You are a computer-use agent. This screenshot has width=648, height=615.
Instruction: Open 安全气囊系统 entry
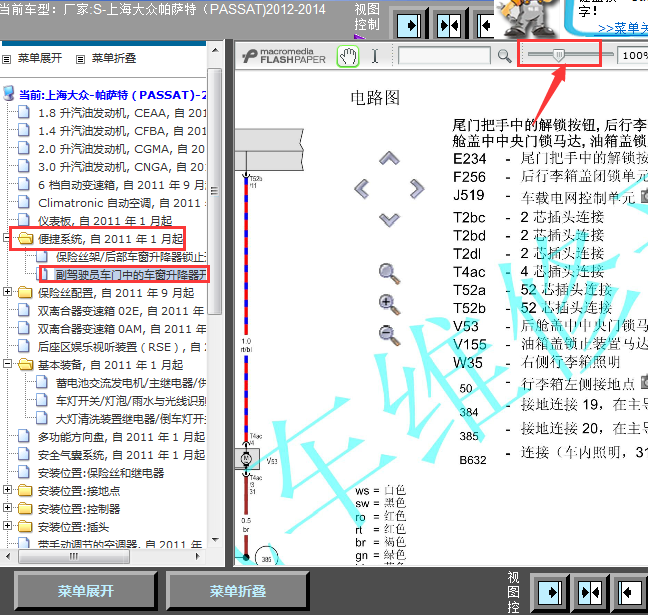click(122, 455)
